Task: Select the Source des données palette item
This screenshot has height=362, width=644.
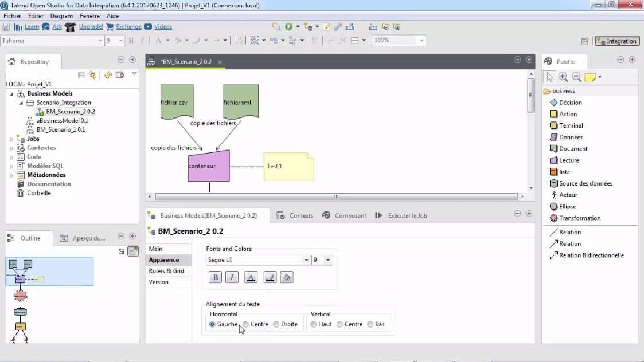Action: 585,183
